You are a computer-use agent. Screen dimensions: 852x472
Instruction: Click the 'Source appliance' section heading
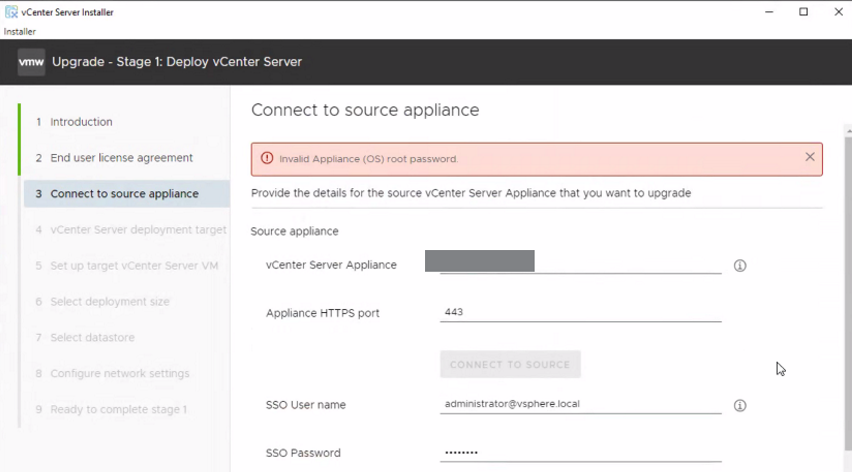pyautogui.click(x=295, y=231)
